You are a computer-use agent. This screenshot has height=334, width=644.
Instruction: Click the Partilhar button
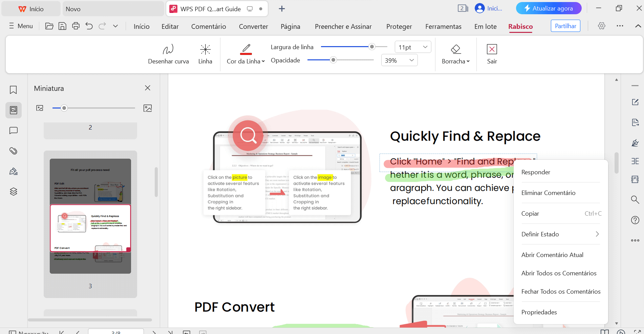[565, 25]
